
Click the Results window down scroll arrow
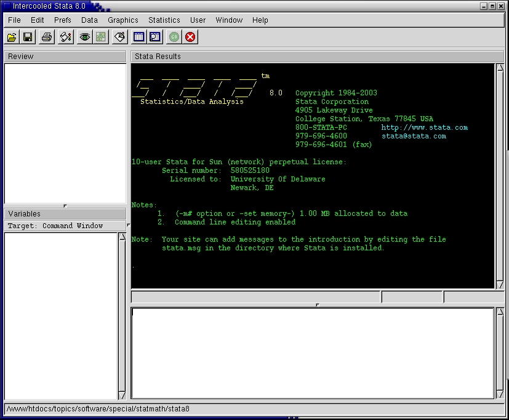pos(500,285)
